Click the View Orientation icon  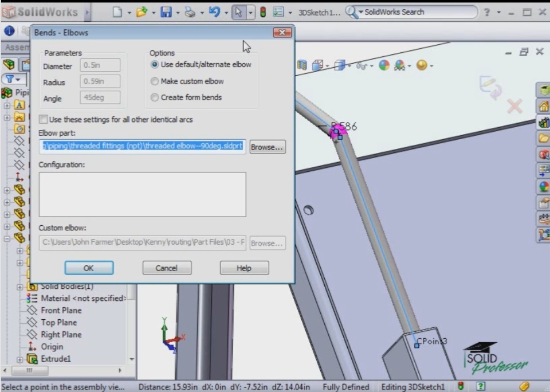(x=317, y=65)
